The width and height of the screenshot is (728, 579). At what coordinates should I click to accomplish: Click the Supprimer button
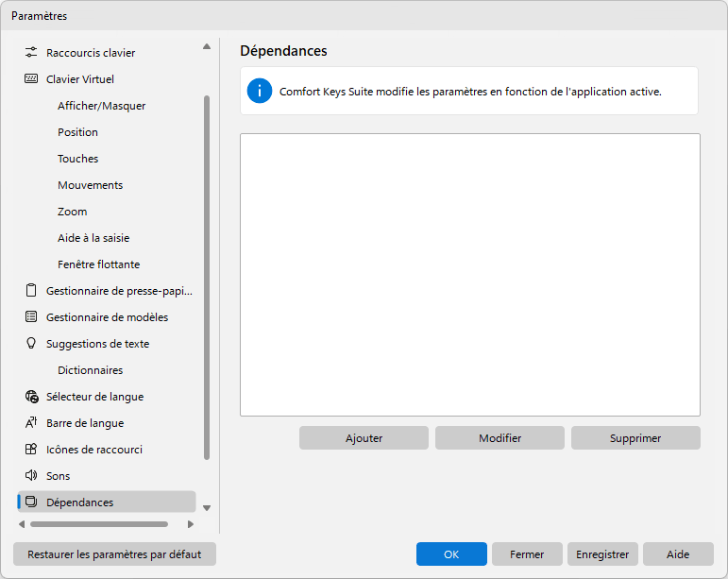tap(635, 438)
